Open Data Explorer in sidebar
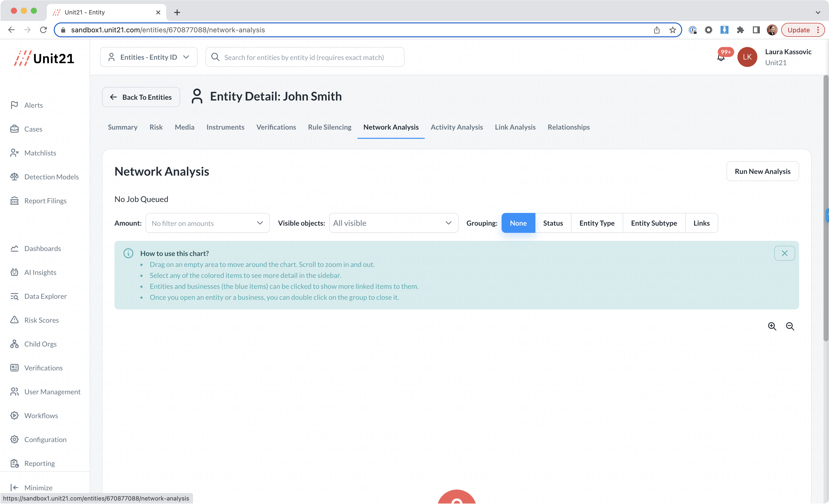This screenshot has width=829, height=504. tap(46, 296)
